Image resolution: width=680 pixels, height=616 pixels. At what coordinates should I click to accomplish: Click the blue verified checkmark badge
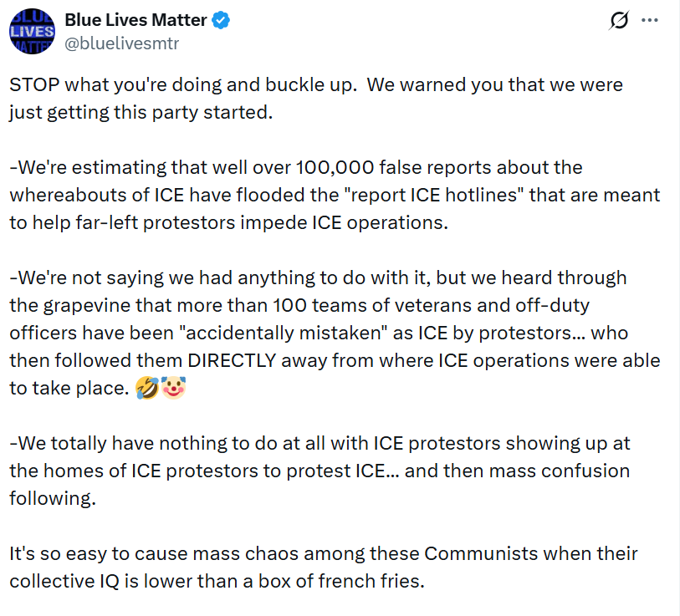click(220, 22)
